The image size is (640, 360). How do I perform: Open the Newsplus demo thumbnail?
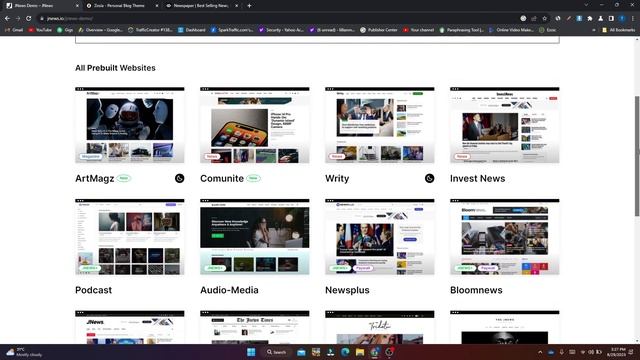[380, 237]
